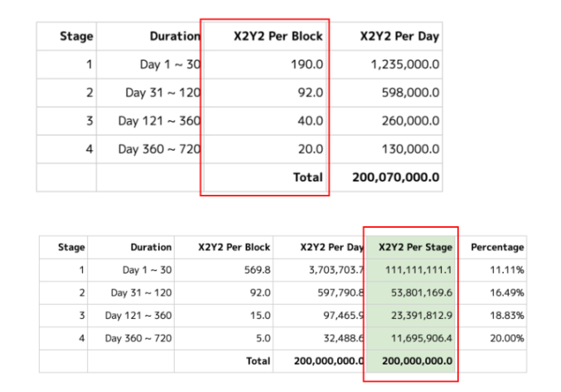This screenshot has height=392, width=561.
Task: Click the 40.0 Per Block cell
Action: (x=310, y=121)
